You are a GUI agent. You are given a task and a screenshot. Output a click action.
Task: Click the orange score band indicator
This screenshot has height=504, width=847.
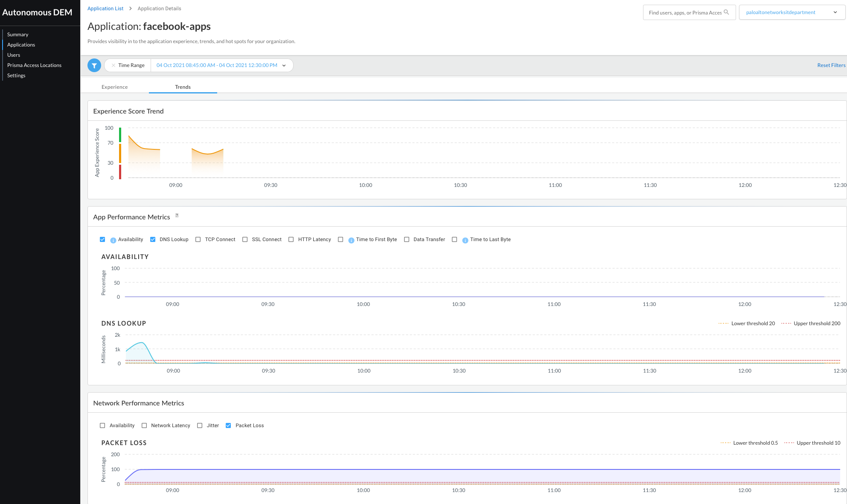point(120,153)
